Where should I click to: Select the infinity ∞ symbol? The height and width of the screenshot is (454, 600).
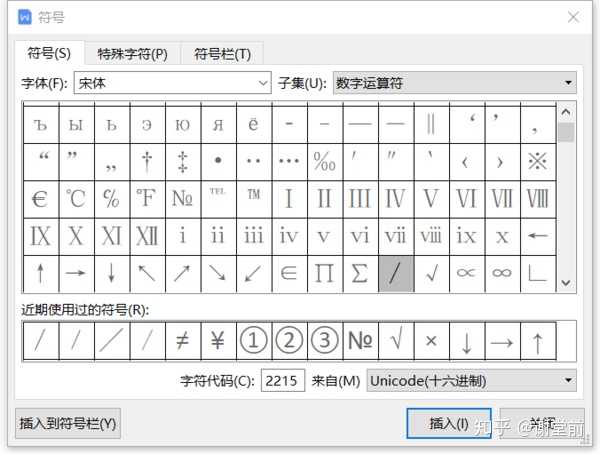pyautogui.click(x=502, y=273)
